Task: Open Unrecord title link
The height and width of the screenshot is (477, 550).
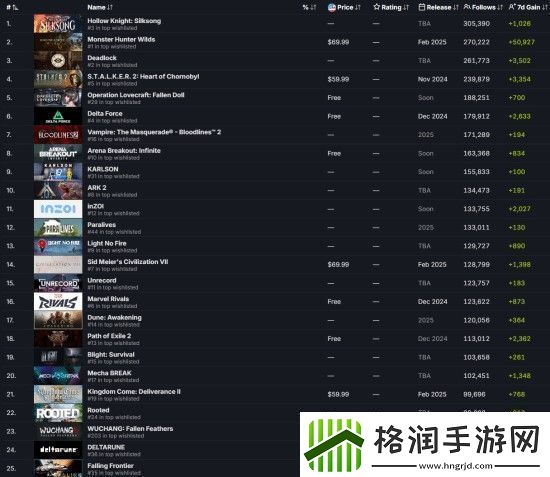Action: tap(102, 281)
